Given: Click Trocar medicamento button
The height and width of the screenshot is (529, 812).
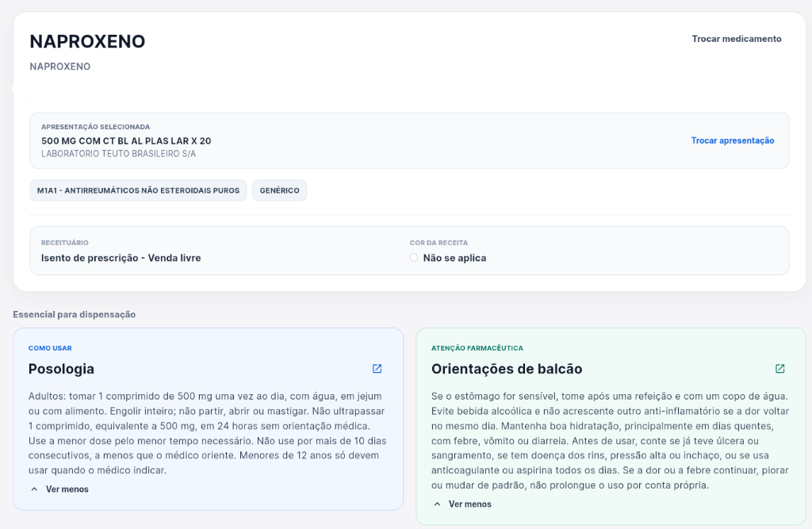Looking at the screenshot, I should click(737, 39).
